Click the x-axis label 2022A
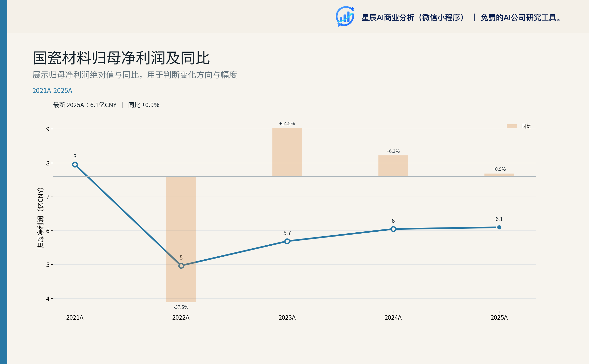 point(181,318)
